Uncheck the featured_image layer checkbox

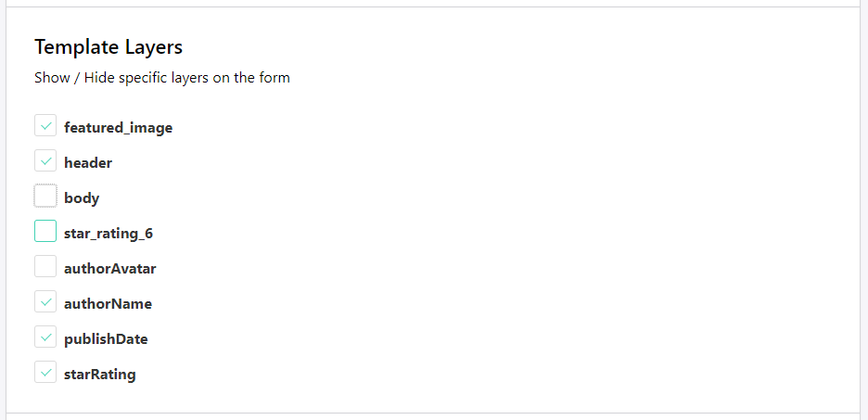(x=45, y=126)
